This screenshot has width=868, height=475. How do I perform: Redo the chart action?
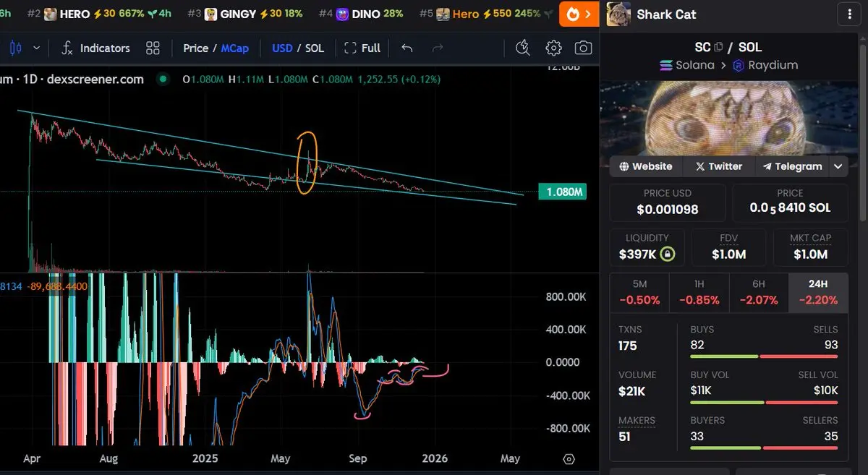coord(437,48)
